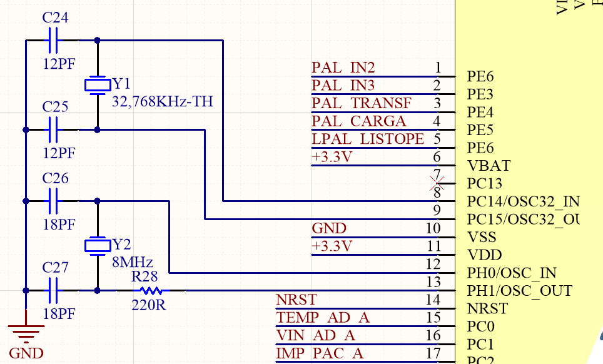Click the PE5 pin name
Image resolution: width=603 pixels, height=364 pixels.
[480, 130]
